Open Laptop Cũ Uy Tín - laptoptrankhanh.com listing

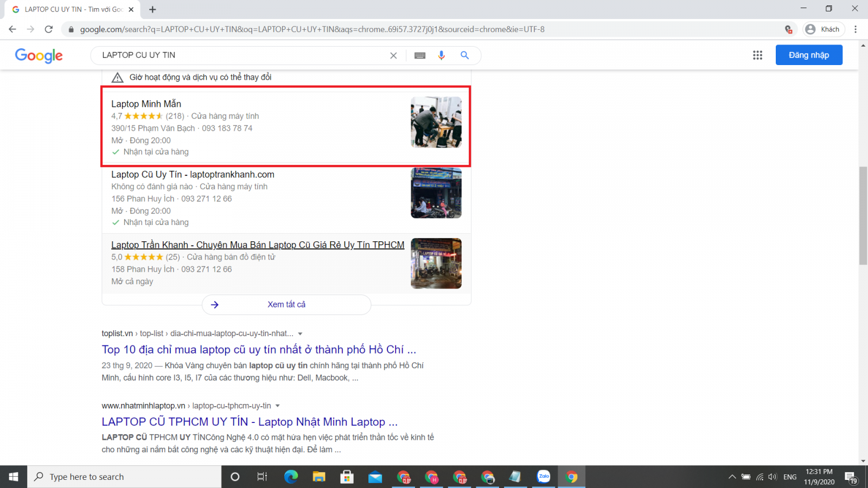pos(193,174)
